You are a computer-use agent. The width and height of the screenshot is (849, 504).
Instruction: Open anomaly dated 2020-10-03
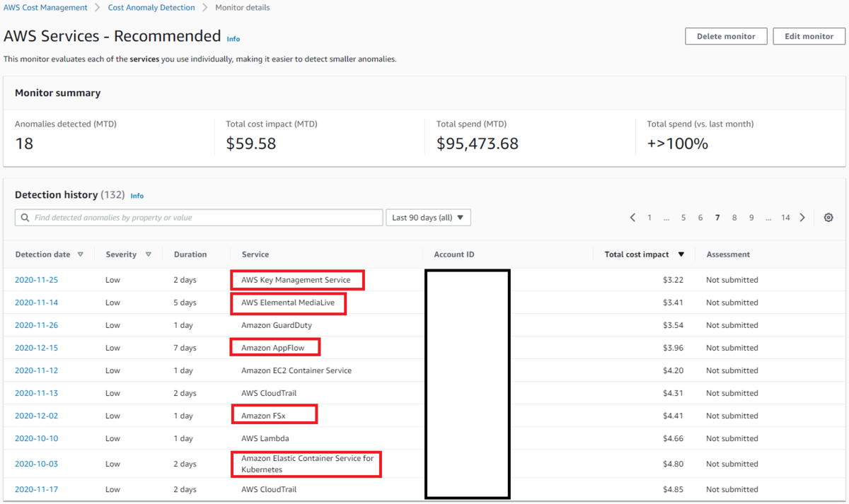(36, 464)
